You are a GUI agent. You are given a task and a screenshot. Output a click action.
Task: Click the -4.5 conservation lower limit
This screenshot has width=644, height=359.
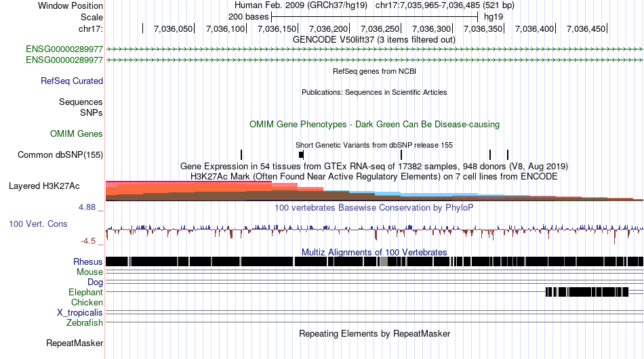tap(88, 241)
